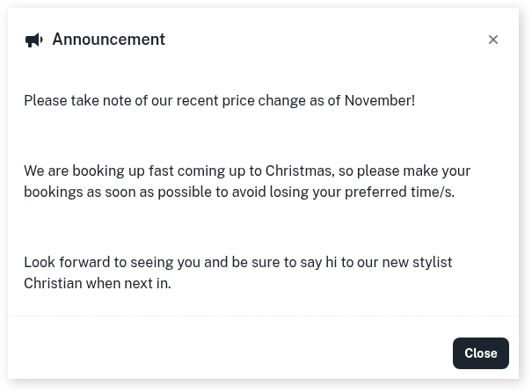Click the Announcement heading text

(x=108, y=40)
